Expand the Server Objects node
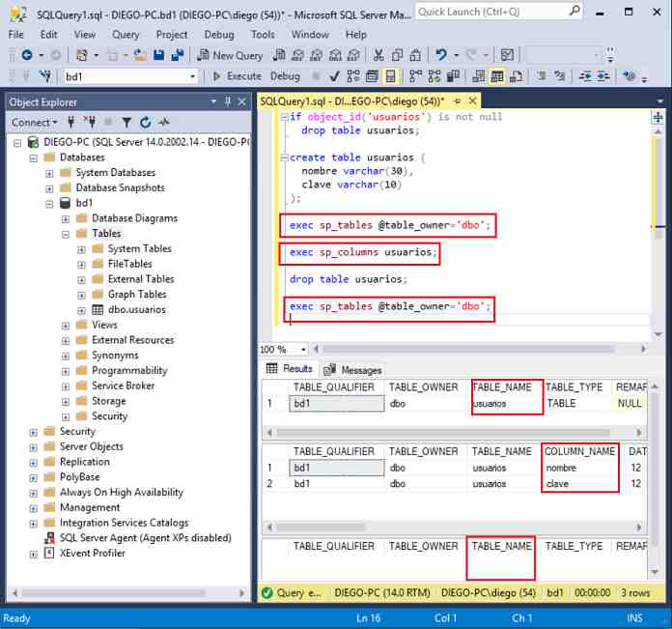Screen dimensions: 672x629 (34, 447)
